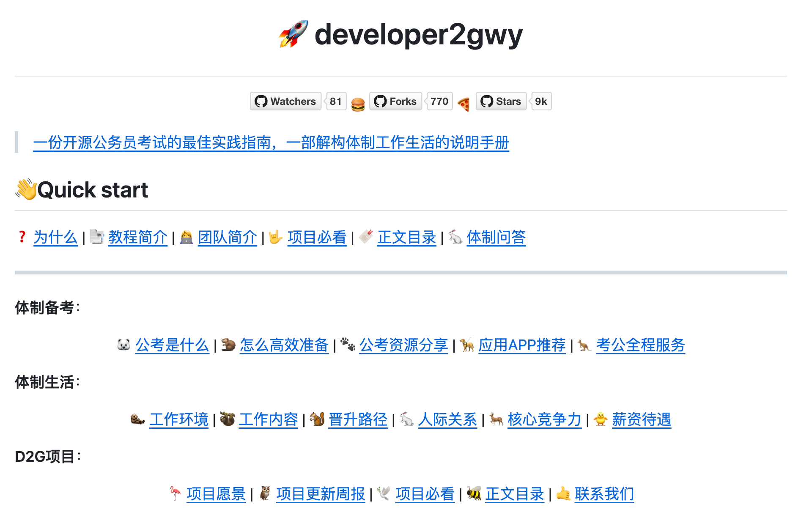
Task: Click the red question mark icon
Action: pyautogui.click(x=22, y=237)
